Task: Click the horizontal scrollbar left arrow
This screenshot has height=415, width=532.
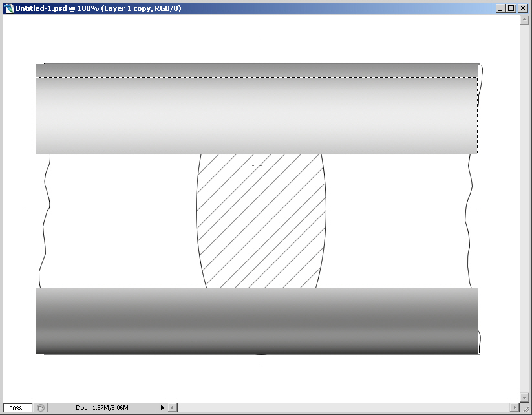Action: (x=173, y=407)
